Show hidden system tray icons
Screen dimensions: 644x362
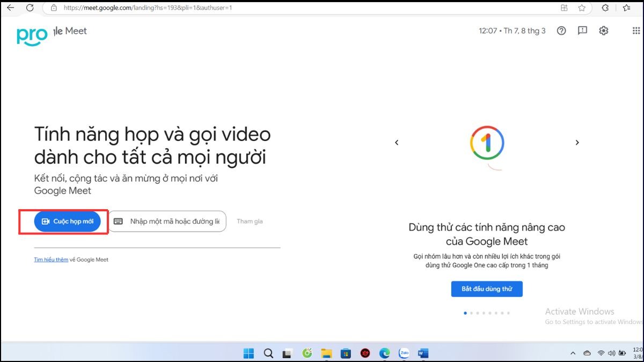573,353
